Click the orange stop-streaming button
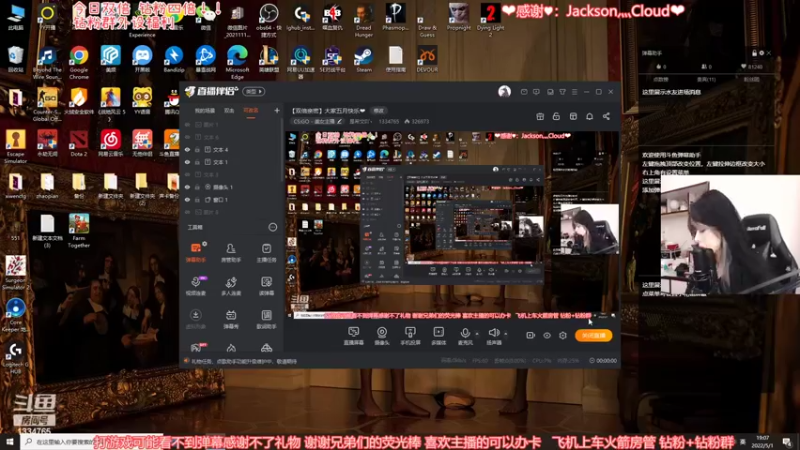 tap(594, 335)
